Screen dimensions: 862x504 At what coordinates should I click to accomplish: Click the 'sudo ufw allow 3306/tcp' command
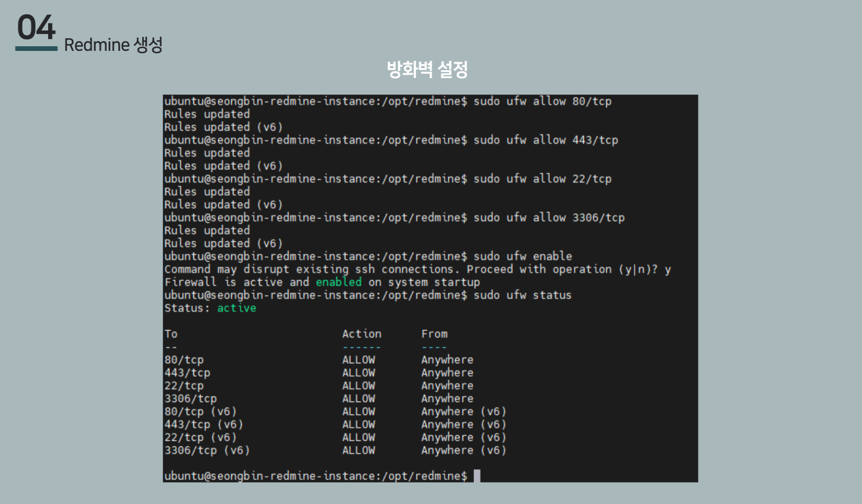[548, 218]
